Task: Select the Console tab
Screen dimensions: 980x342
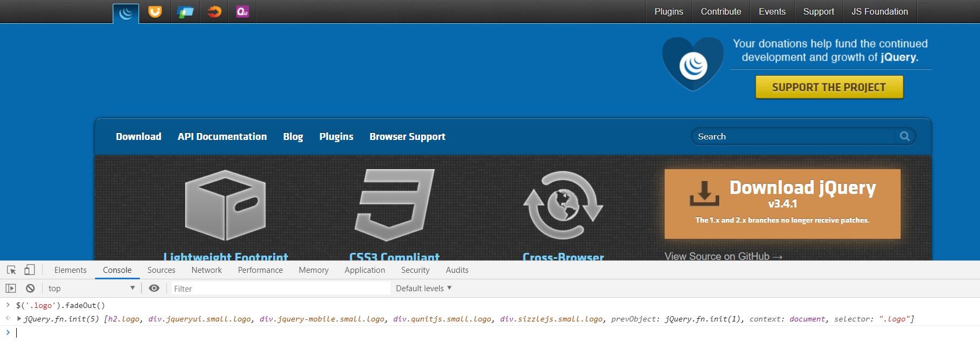Action: point(117,270)
